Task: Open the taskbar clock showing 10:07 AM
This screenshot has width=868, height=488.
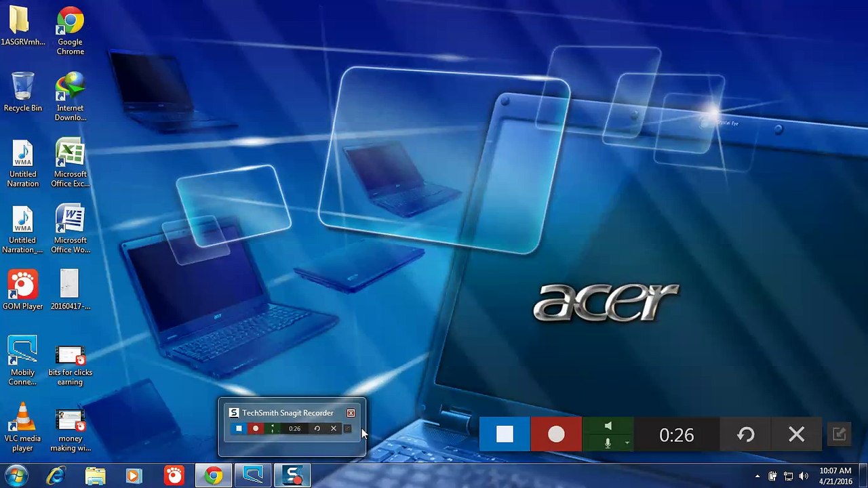Action: click(835, 476)
